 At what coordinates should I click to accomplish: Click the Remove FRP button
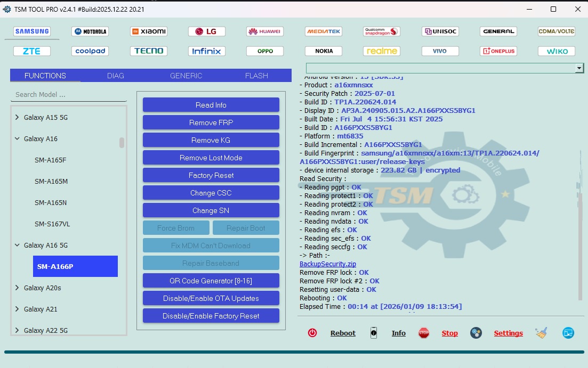tap(211, 122)
